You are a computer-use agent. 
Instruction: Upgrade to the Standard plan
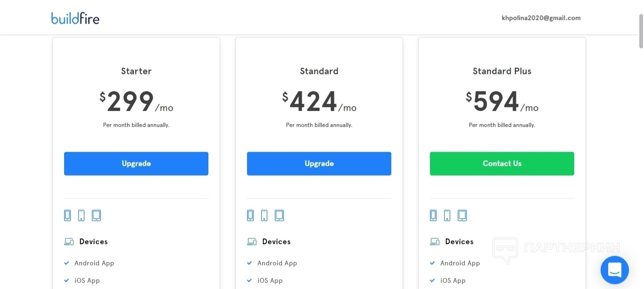point(319,164)
